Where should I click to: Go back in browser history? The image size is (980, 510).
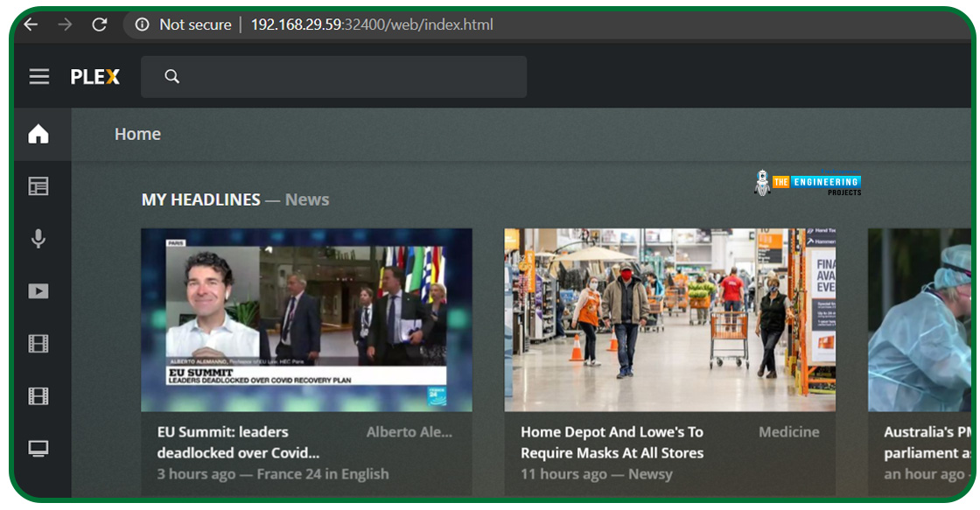[x=31, y=24]
